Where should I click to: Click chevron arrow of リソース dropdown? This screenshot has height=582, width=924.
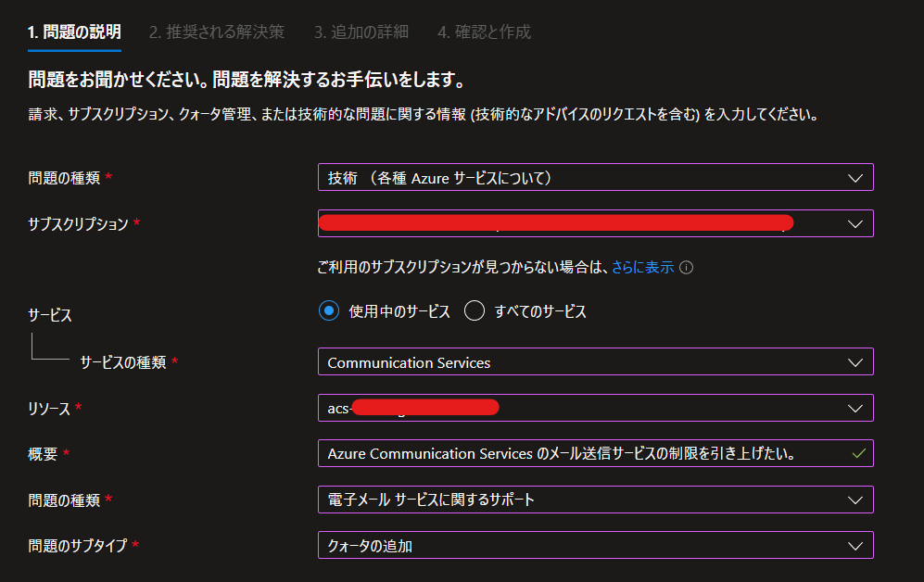click(855, 408)
